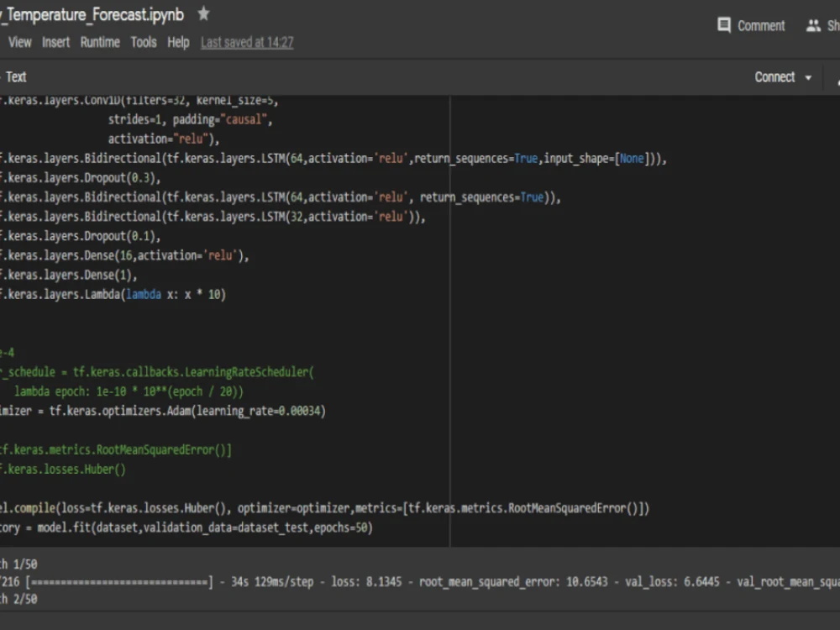The image size is (840, 630).
Task: Click the epoch 1 training progress bar
Action: pyautogui.click(x=118, y=581)
